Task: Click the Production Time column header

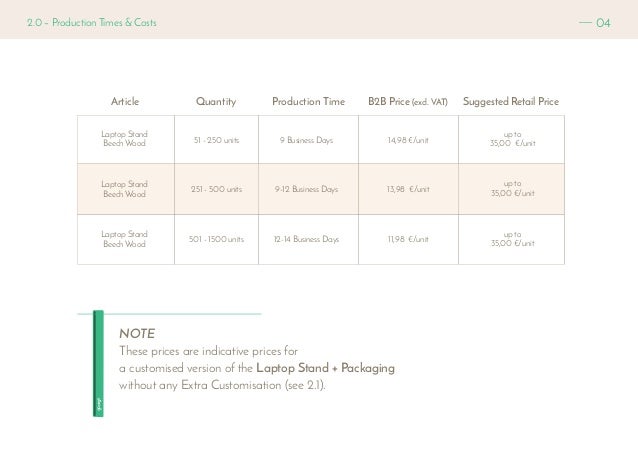Action: coord(308,102)
